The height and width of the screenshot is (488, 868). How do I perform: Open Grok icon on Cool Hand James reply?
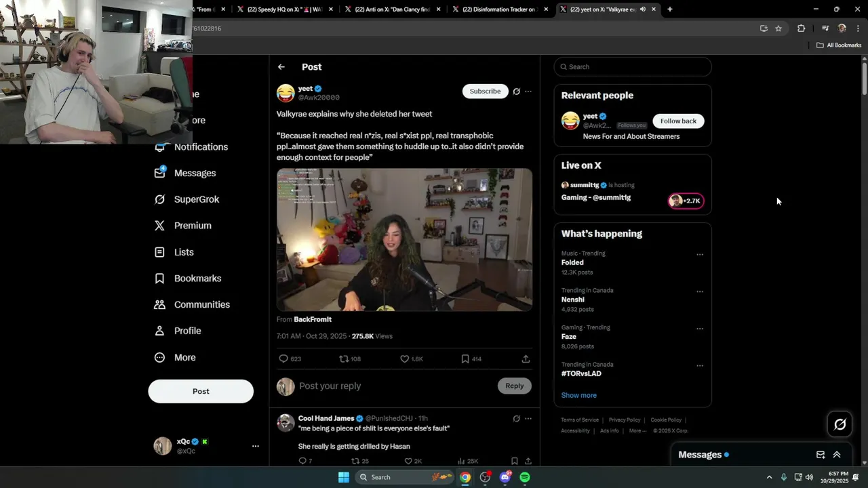[516, 419]
